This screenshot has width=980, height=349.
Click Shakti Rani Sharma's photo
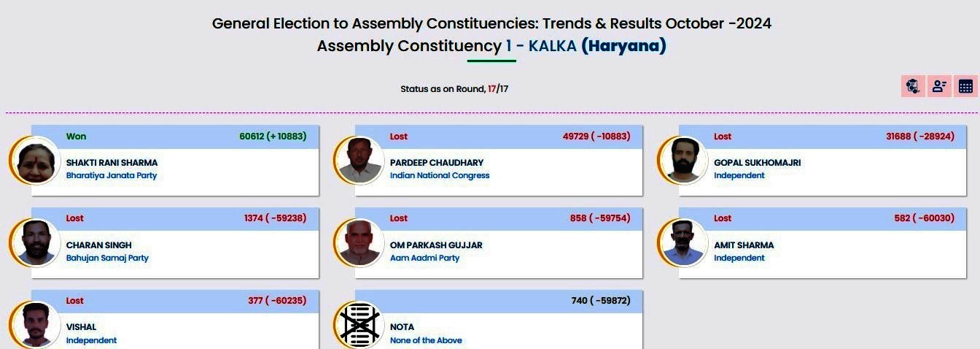[x=36, y=161]
